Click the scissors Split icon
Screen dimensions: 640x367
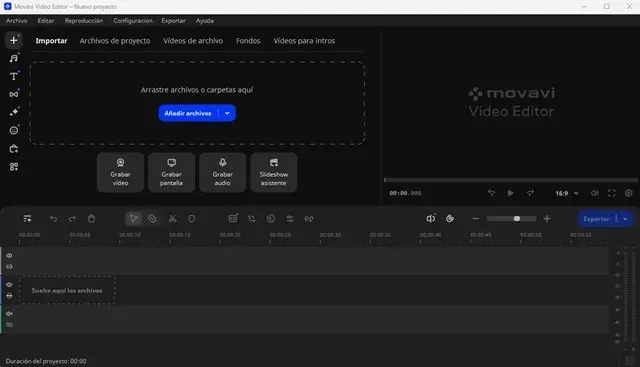173,219
